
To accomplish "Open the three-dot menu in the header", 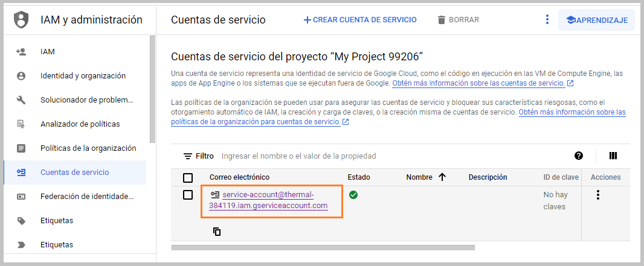I will point(547,20).
